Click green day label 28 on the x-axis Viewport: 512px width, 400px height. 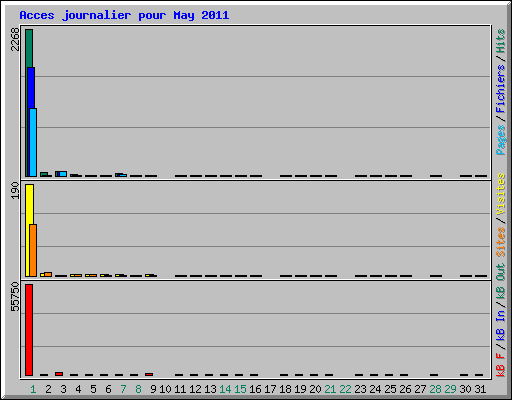point(435,389)
